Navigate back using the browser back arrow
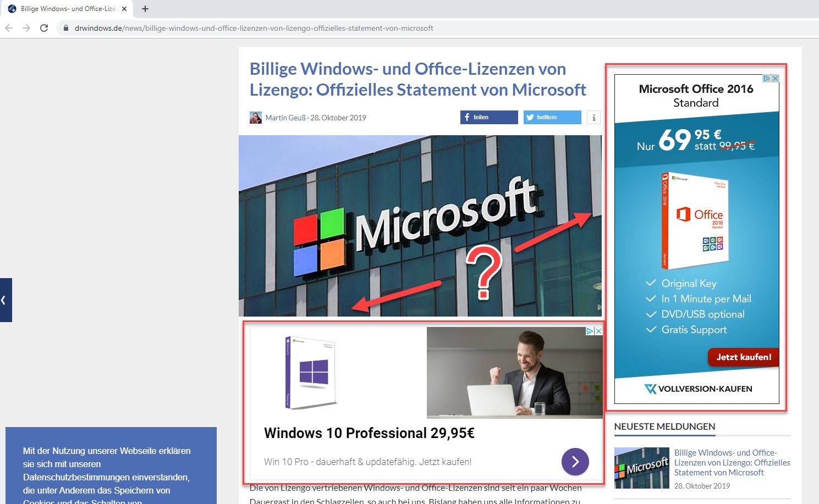 8,28
